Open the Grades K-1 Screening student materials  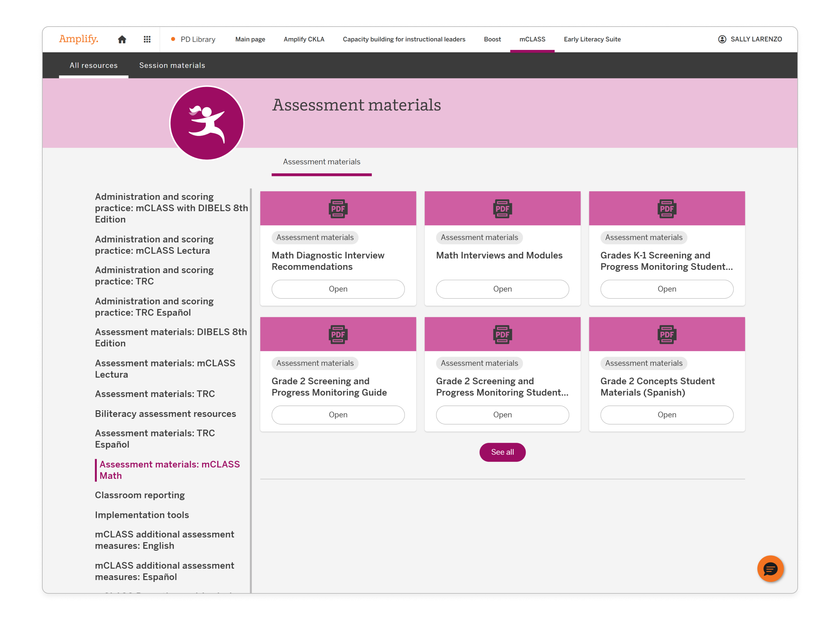coord(666,289)
